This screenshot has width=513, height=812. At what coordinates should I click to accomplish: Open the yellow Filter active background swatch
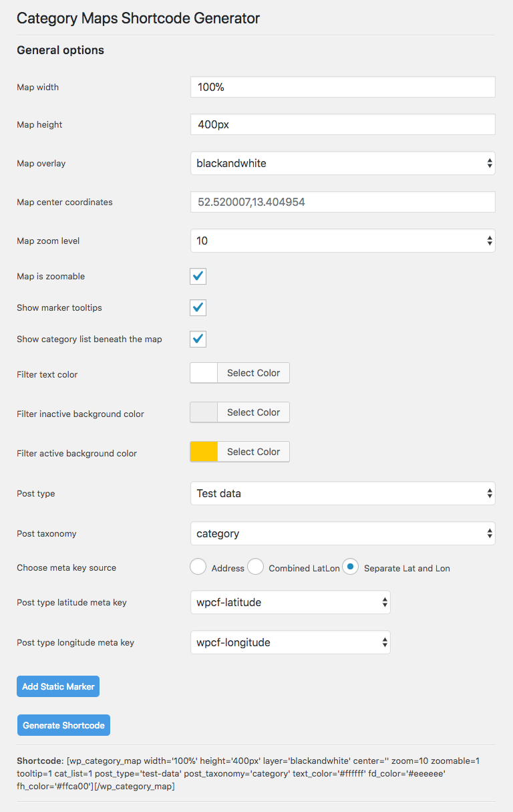click(204, 452)
